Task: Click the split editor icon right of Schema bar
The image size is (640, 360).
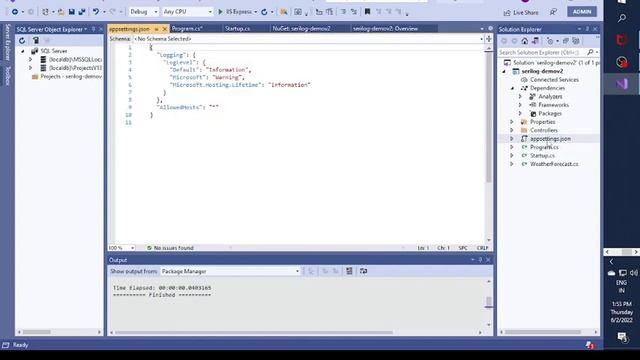Action: click(x=489, y=39)
